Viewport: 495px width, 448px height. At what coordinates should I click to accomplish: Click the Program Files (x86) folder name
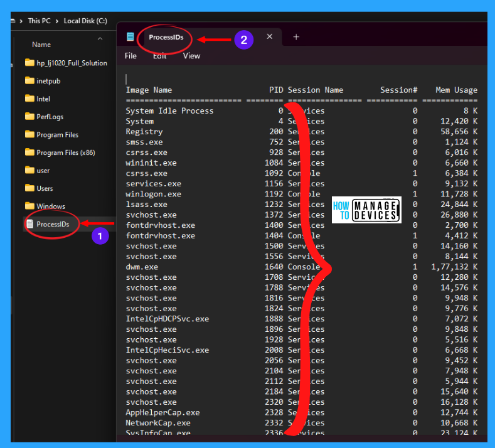tap(66, 152)
